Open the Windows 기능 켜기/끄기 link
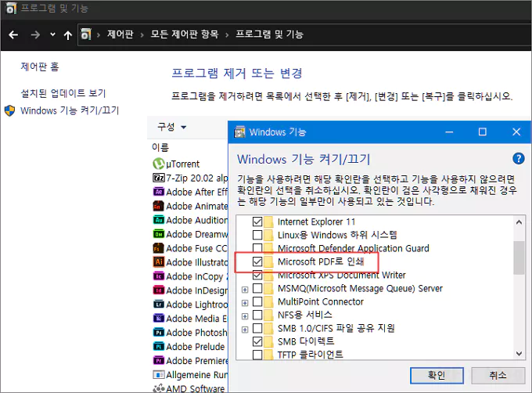 (x=70, y=110)
